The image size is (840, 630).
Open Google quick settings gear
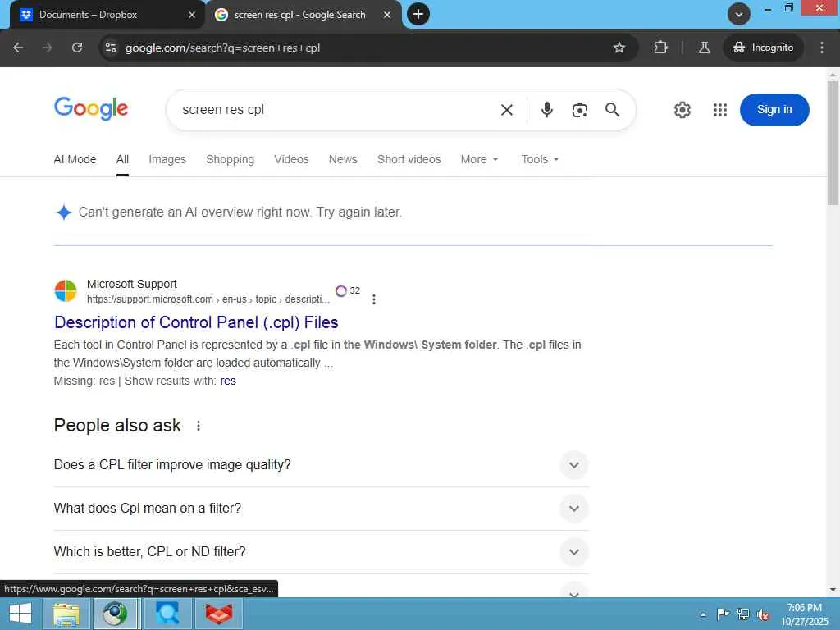click(682, 110)
